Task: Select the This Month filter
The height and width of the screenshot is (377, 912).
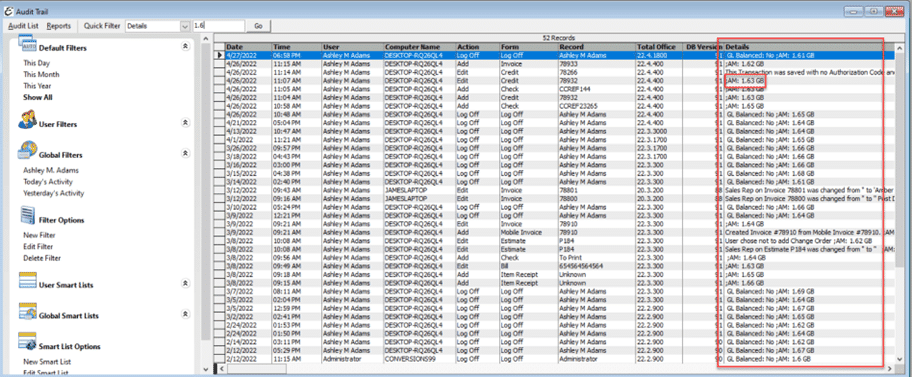Action: tap(41, 74)
